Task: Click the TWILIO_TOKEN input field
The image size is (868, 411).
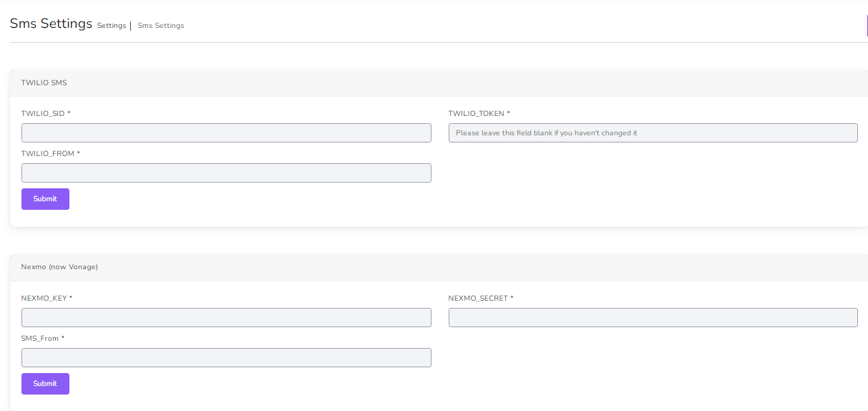Action: pyautogui.click(x=653, y=132)
